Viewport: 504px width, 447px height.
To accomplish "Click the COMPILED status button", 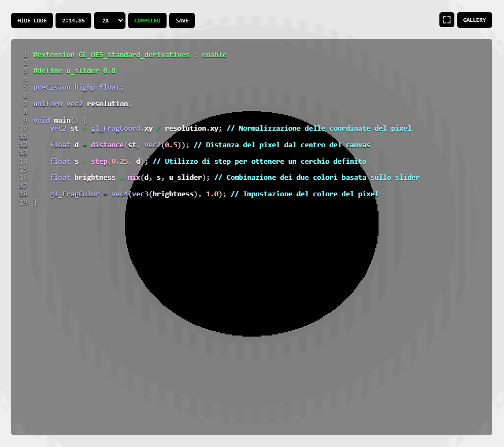I will tap(147, 21).
